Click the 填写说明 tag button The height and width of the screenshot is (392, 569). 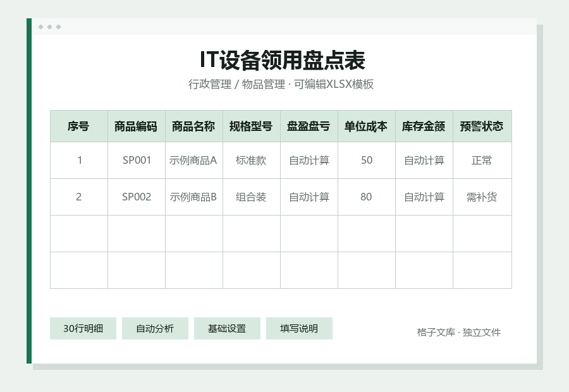299,329
